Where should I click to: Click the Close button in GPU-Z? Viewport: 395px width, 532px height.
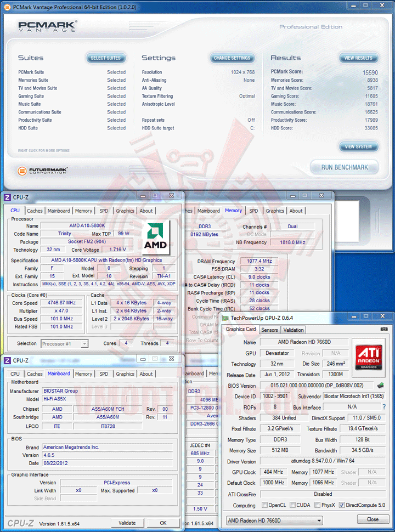click(373, 519)
